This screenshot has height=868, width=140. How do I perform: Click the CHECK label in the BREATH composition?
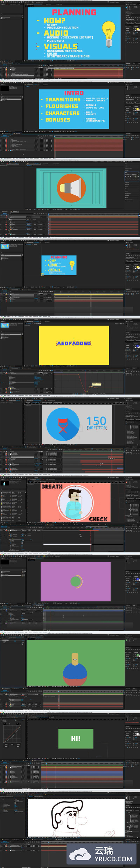tap(98, 519)
